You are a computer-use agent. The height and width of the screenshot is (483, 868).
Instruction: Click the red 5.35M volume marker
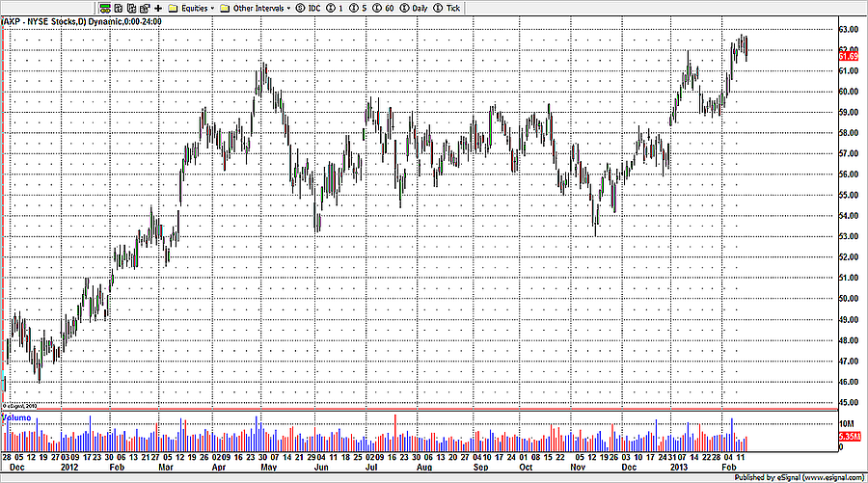pyautogui.click(x=849, y=437)
